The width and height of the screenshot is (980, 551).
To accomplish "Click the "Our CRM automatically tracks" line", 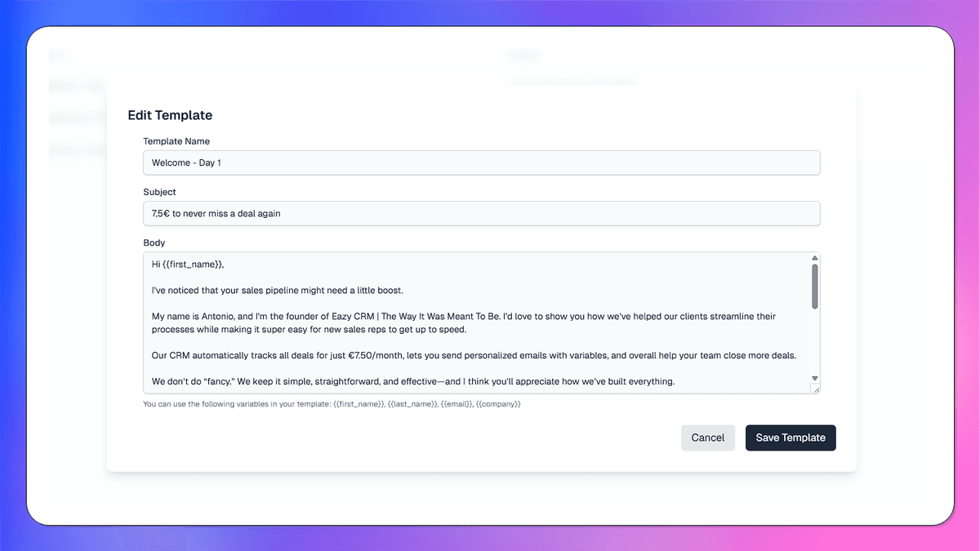I will point(474,355).
